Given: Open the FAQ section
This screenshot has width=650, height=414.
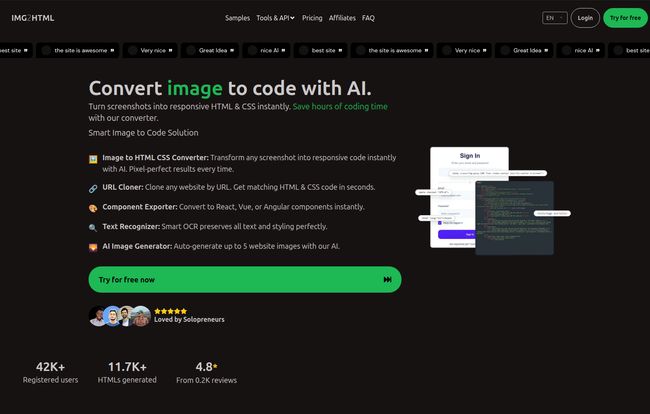Looking at the screenshot, I should 368,18.
